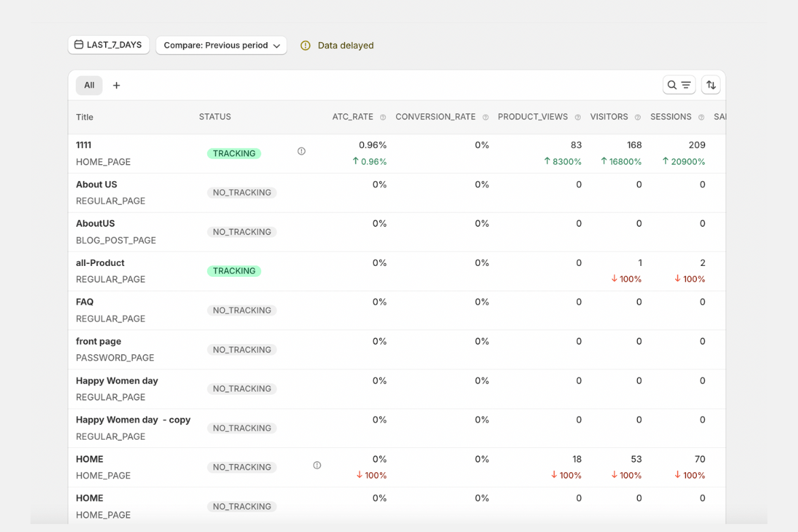Click the ATC_RATE column header label
The width and height of the screenshot is (798, 532).
[x=353, y=117]
